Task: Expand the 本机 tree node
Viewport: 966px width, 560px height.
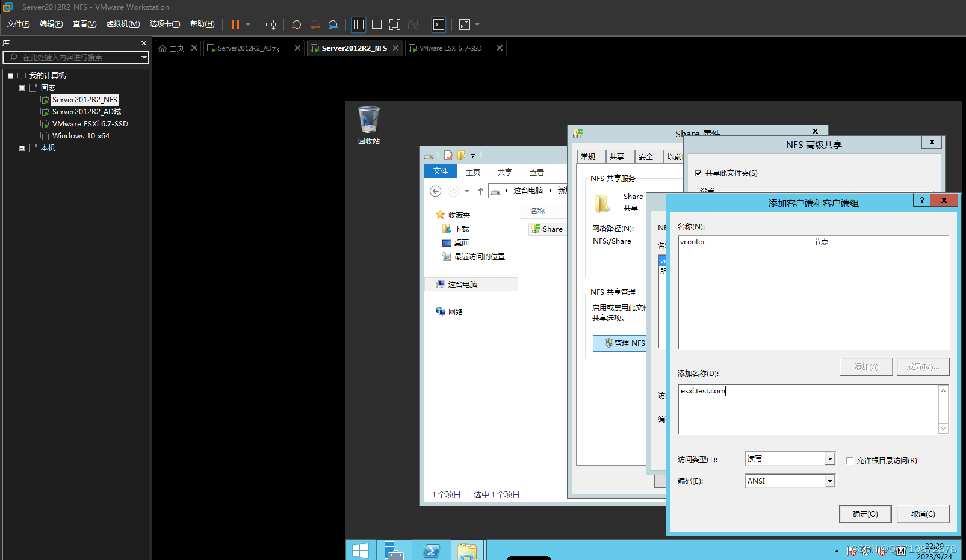Action: pyautogui.click(x=21, y=147)
